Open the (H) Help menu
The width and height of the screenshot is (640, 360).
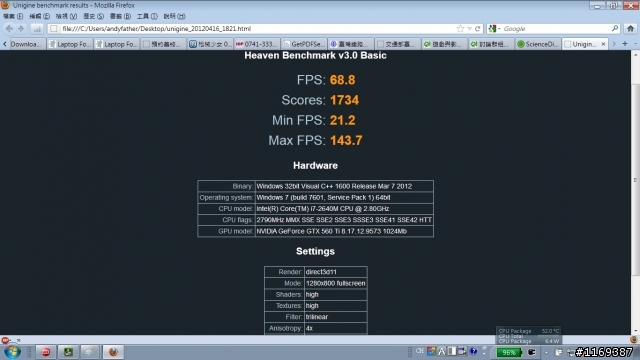point(174,16)
